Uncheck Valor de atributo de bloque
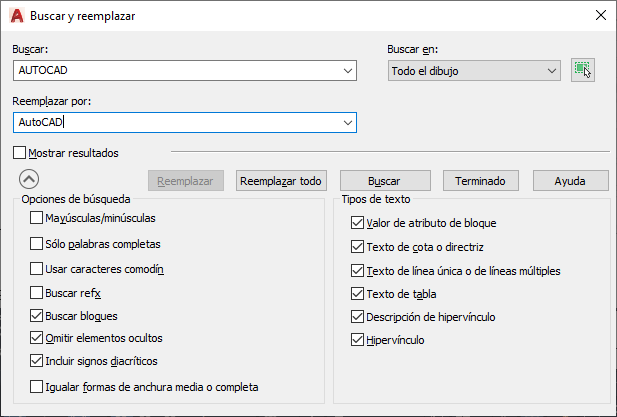Screen dimensions: 617x417 tap(358, 223)
